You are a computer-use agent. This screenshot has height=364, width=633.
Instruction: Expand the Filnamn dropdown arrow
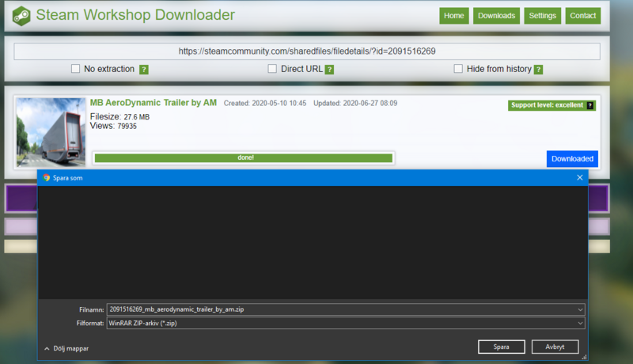(x=580, y=309)
